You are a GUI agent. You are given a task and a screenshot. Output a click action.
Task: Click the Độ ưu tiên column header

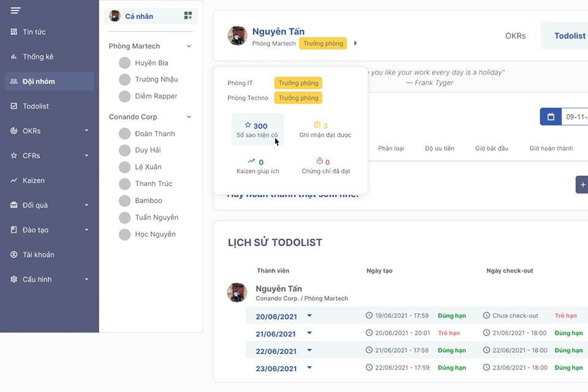coord(440,148)
